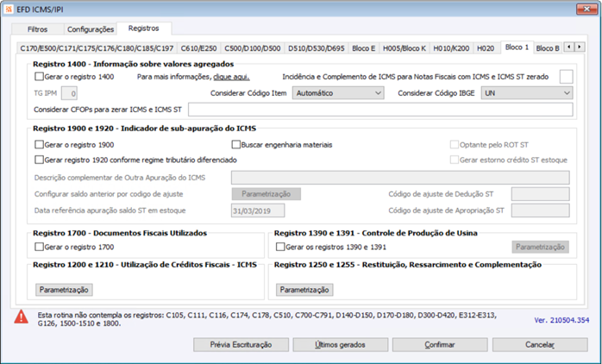
Task: Enable Gerar o registro 1900 checkbox
Action: click(39, 145)
